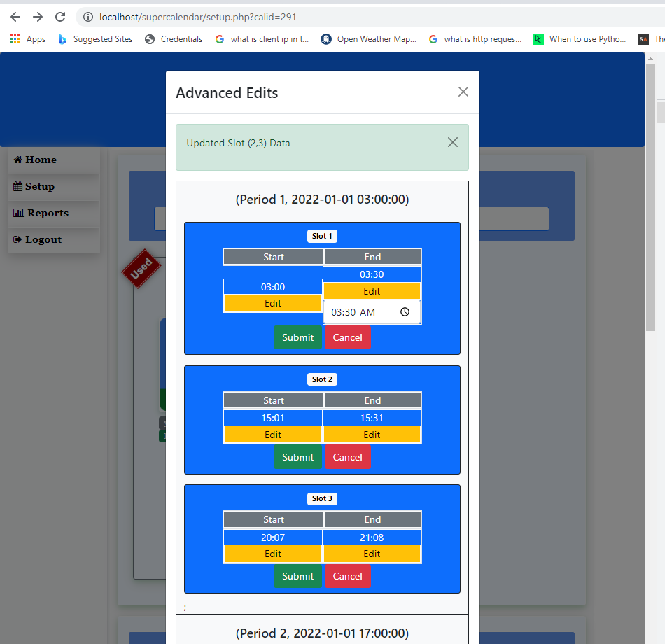
Task: Click the 03:30 AM time input field
Action: coord(372,312)
